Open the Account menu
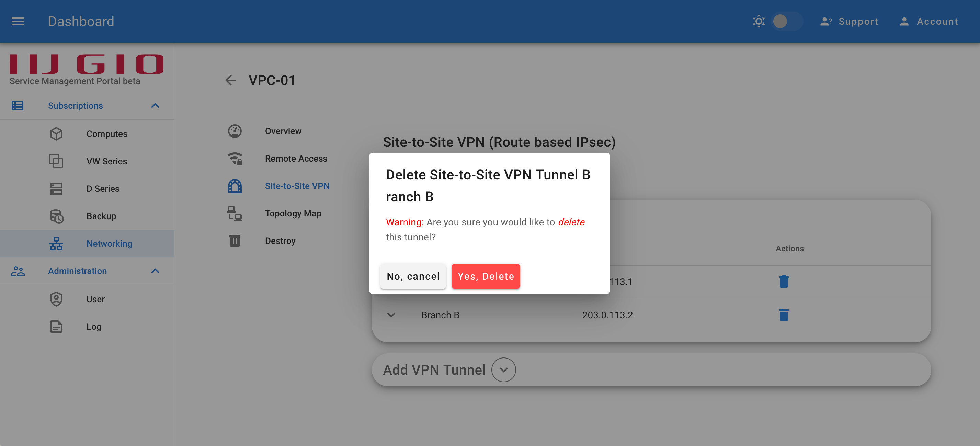Image resolution: width=980 pixels, height=446 pixels. (x=928, y=21)
